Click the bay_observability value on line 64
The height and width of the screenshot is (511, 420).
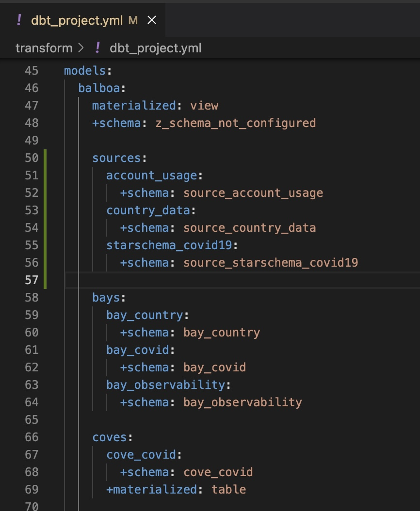pyautogui.click(x=242, y=402)
